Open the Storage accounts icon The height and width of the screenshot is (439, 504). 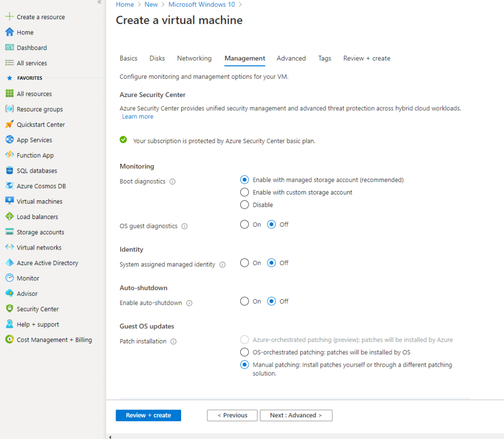(10, 232)
